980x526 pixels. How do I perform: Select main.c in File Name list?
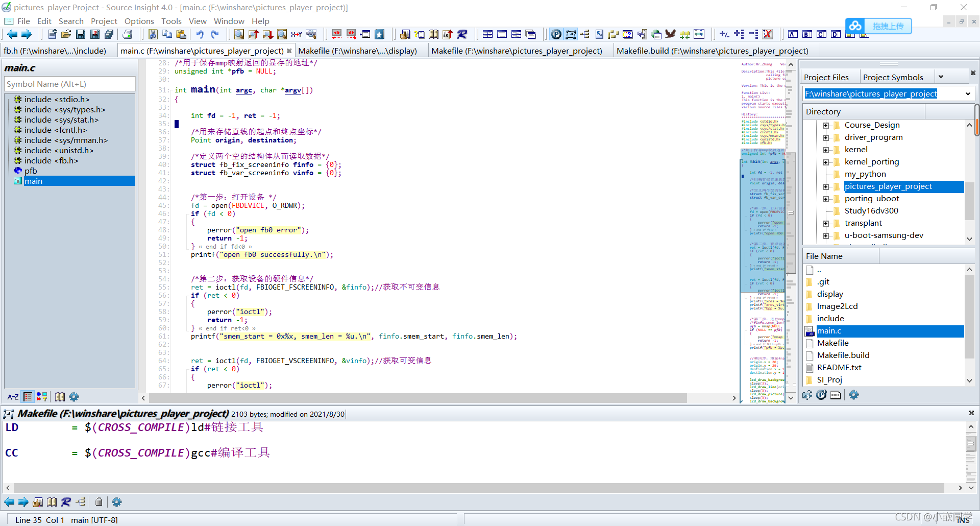(885, 331)
